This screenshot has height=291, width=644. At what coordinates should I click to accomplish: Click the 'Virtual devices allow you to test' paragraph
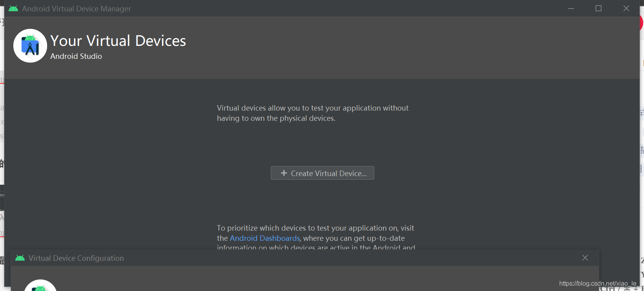(x=313, y=113)
